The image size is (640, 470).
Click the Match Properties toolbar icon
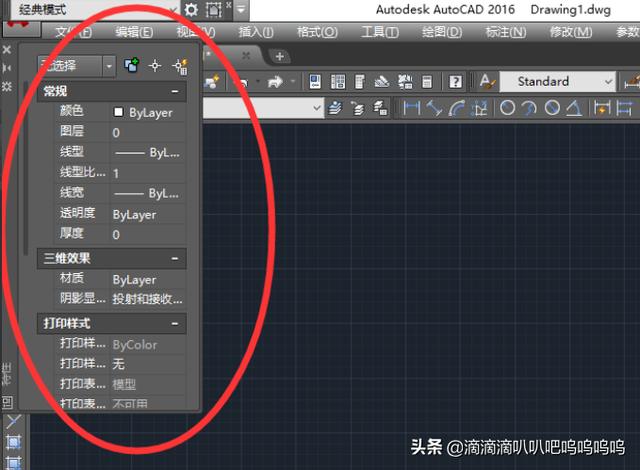click(212, 82)
